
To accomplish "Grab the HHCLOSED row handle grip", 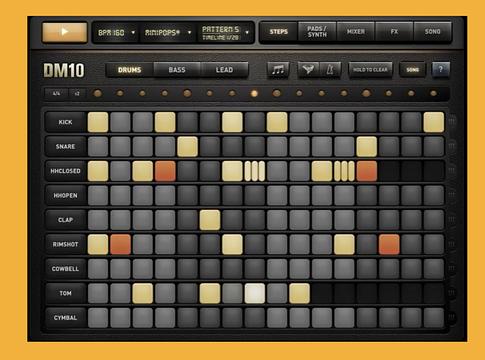I will [x=452, y=171].
